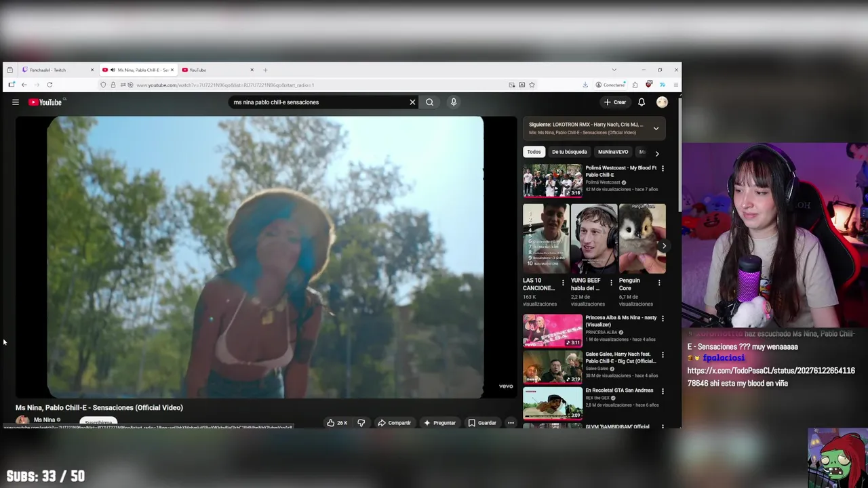The height and width of the screenshot is (488, 868).
Task: Open options for YUNG BEEF short
Action: click(611, 282)
